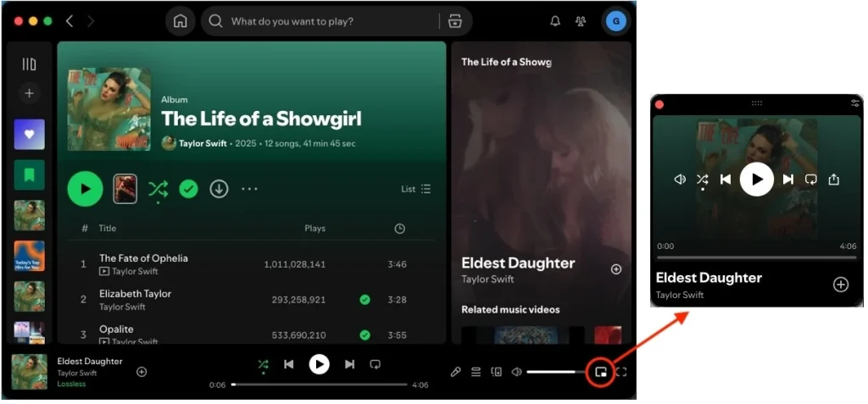This screenshot has width=868, height=404.
Task: Click the album preview thumbnail beside play button
Action: pyautogui.click(x=125, y=189)
